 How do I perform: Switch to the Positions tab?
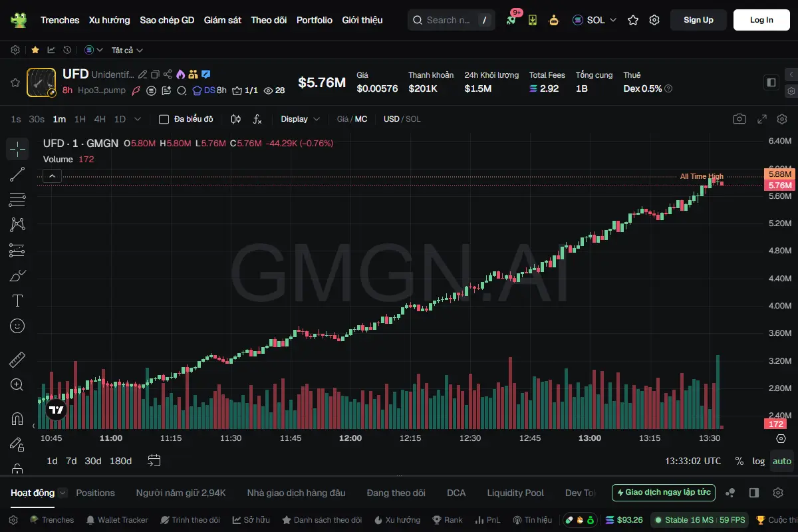(95, 493)
